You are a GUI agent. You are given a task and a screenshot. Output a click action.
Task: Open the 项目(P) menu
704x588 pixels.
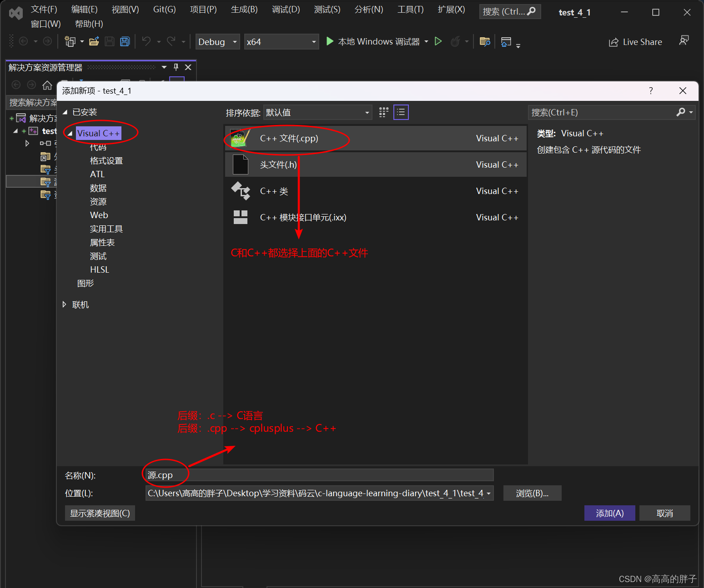click(203, 10)
